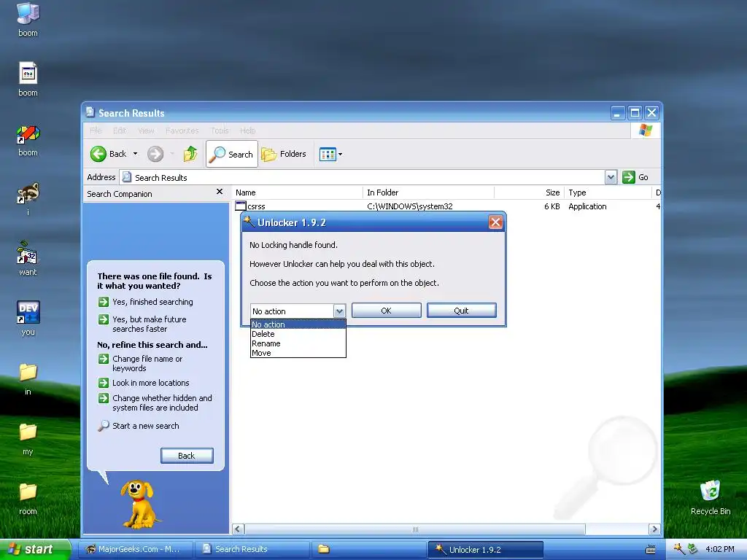Change whether hidden and system files included
The image size is (747, 560).
click(161, 402)
